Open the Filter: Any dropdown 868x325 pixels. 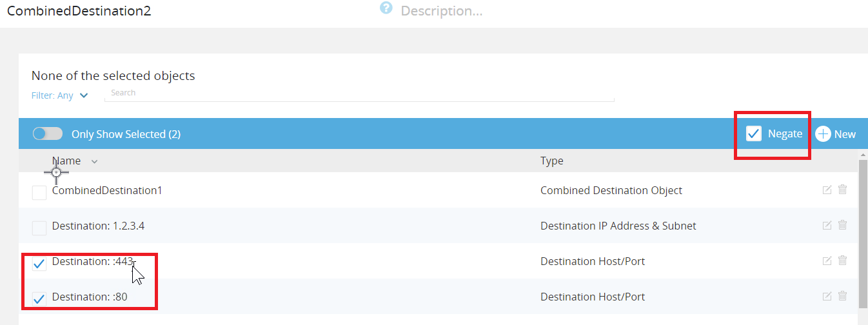coord(60,95)
